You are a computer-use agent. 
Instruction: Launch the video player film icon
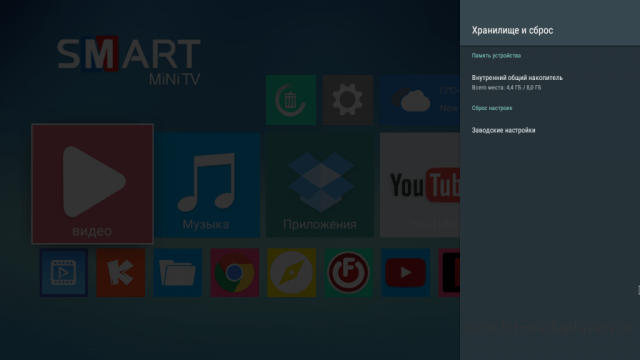click(x=64, y=273)
